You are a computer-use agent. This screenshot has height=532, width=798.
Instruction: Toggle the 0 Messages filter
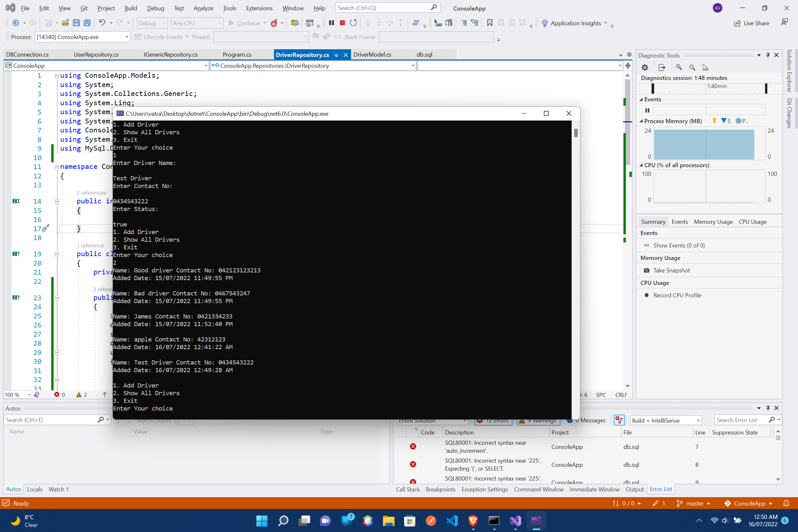(586, 420)
